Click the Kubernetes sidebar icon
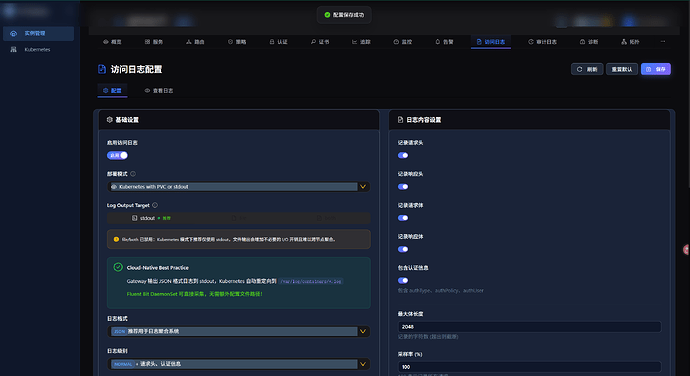 pyautogui.click(x=14, y=49)
